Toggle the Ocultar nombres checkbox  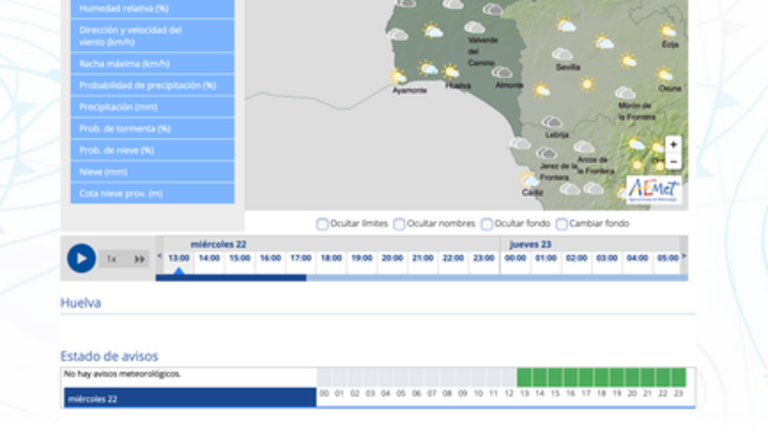399,224
